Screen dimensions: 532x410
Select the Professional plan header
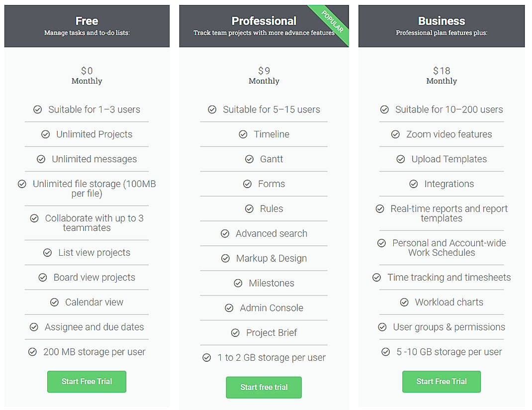point(264,25)
